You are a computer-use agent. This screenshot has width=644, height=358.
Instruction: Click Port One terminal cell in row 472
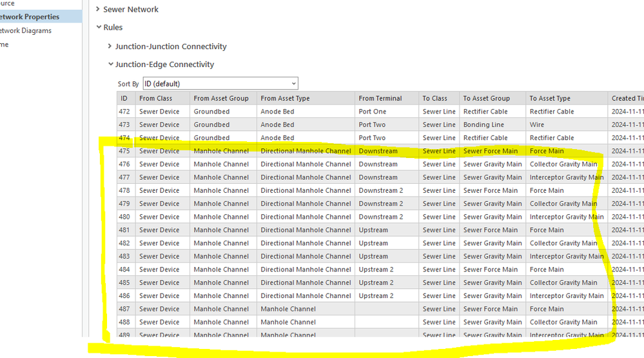pos(387,112)
